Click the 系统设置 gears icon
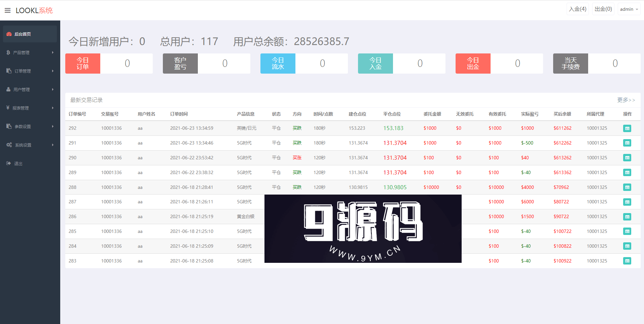Image resolution: width=644 pixels, height=324 pixels. click(9, 145)
